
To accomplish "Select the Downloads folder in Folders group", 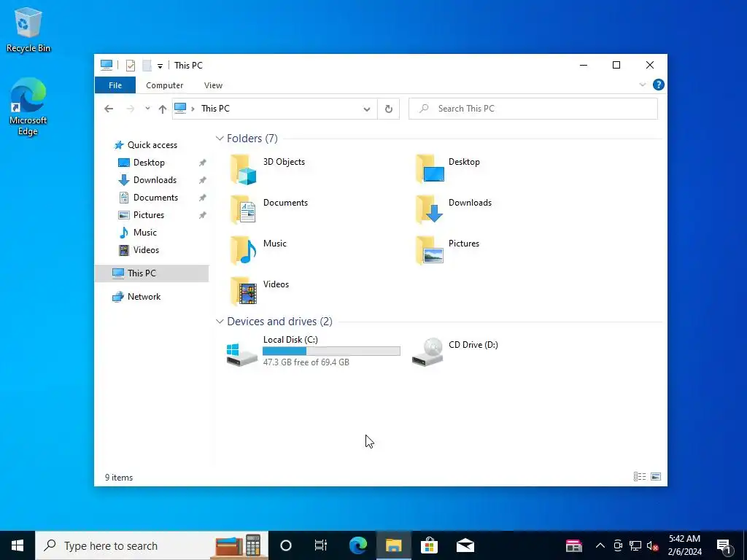I will tap(454, 209).
